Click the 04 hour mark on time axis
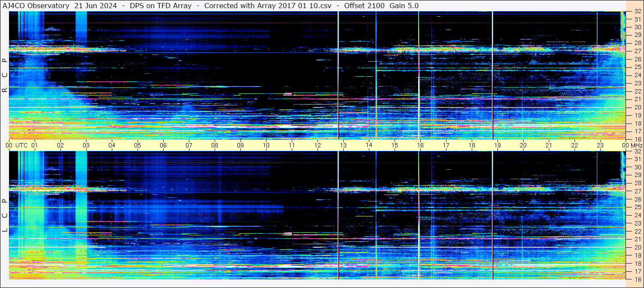 (x=112, y=145)
